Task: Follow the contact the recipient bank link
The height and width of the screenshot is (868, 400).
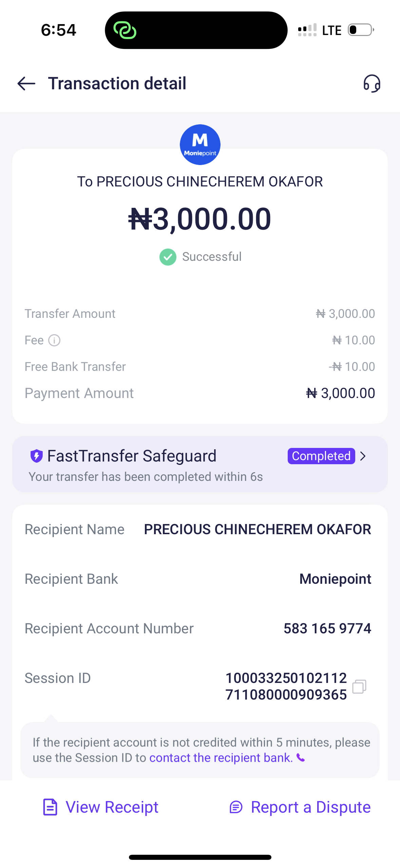Action: 221,758
